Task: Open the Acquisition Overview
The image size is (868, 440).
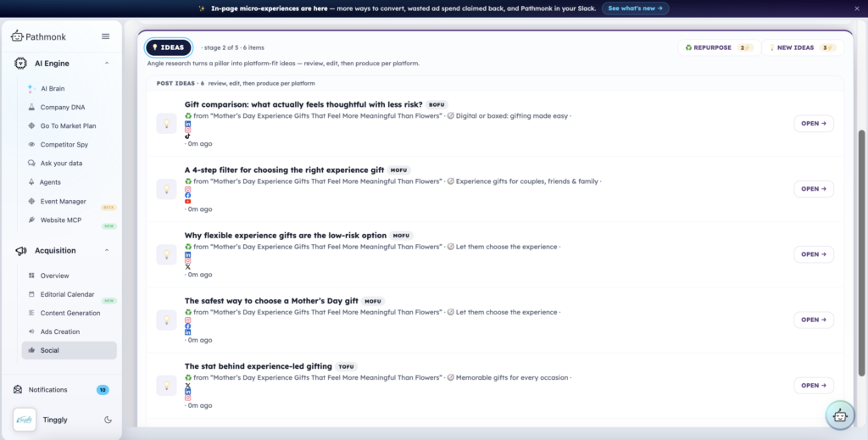Action: pyautogui.click(x=54, y=276)
